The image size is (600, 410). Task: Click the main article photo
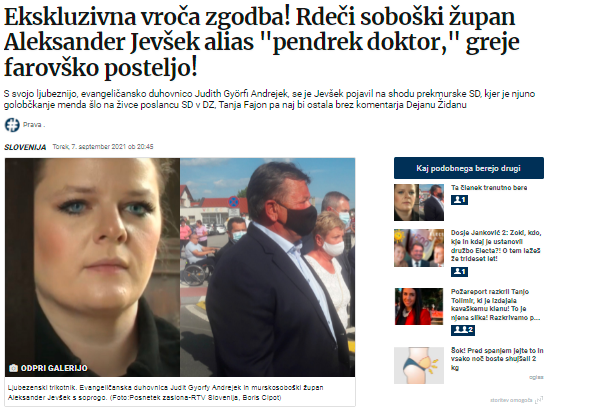click(x=180, y=267)
